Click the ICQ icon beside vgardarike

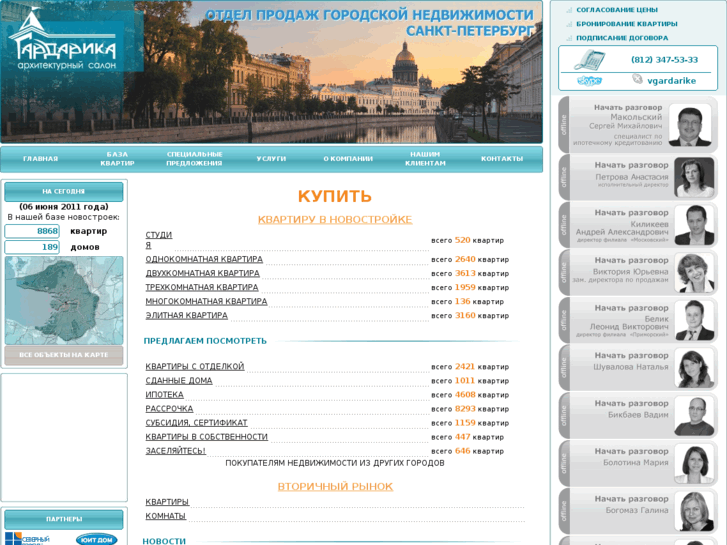(638, 79)
